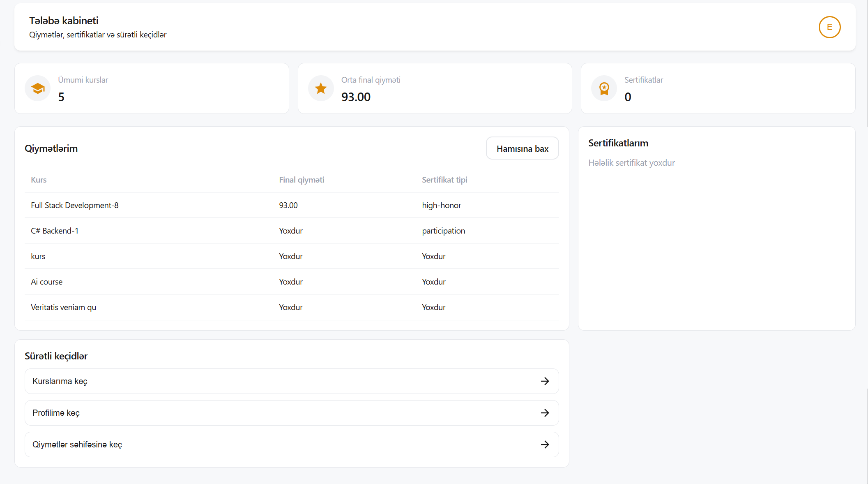The width and height of the screenshot is (868, 484).
Task: Click the Final qiyməti column header
Action: coord(302,180)
